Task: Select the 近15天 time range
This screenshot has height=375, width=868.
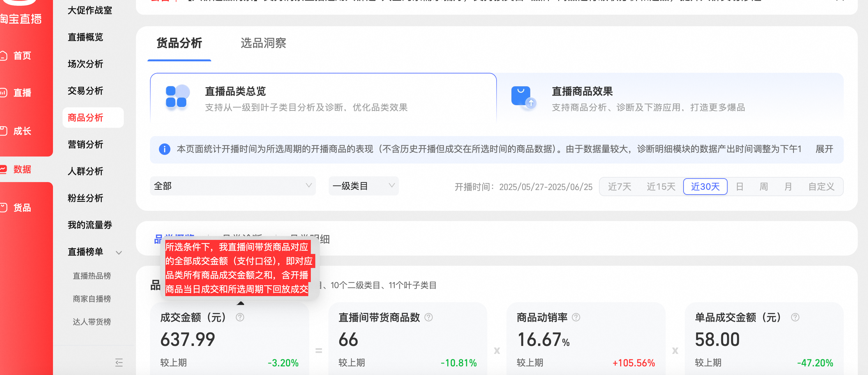Action: 661,187
